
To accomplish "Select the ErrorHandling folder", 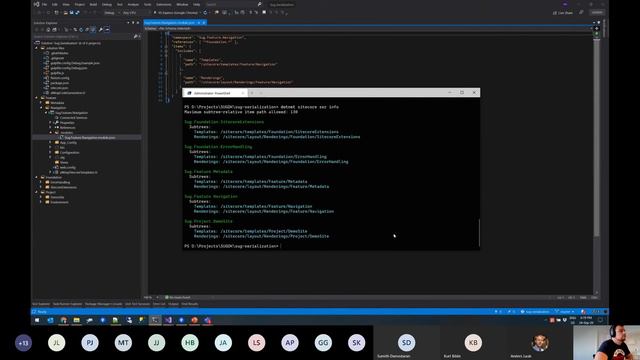I will tap(60, 182).
